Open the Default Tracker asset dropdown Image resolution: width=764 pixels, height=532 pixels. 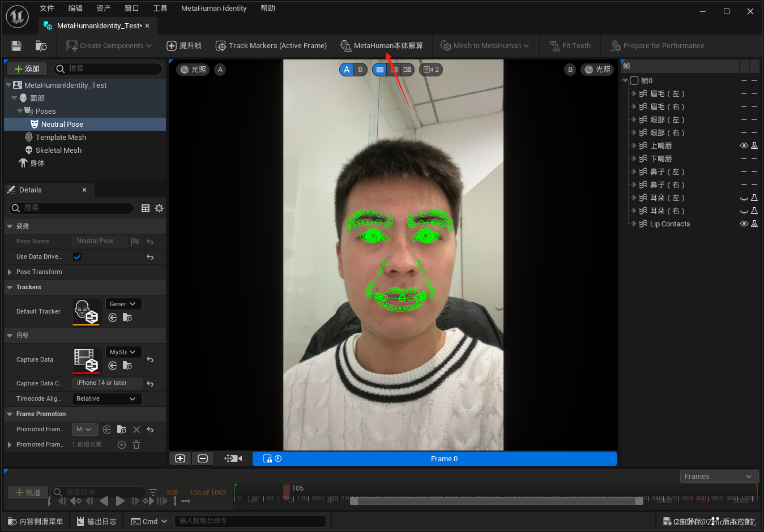pos(123,304)
